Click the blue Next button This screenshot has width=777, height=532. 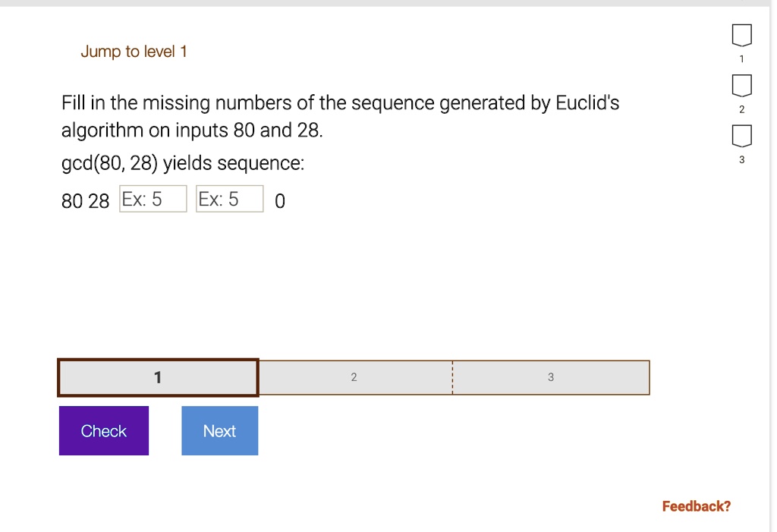[x=219, y=431]
